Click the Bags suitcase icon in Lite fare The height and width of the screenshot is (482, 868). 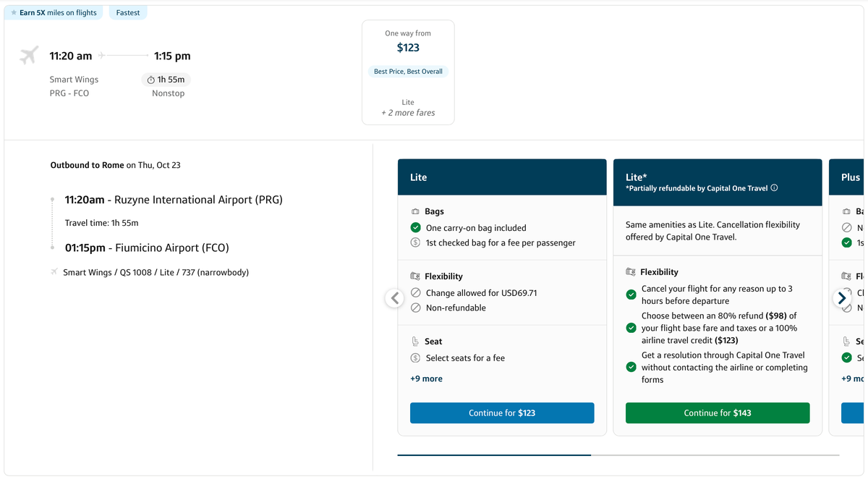pos(415,212)
